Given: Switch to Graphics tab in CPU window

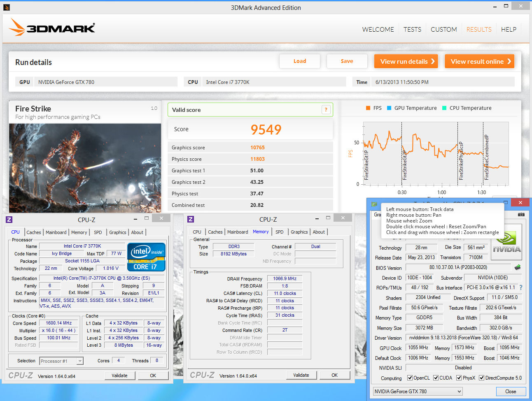Looking at the screenshot, I should click(x=118, y=232).
